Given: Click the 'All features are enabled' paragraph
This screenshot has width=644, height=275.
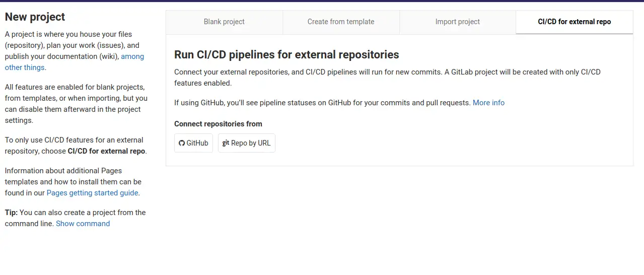Looking at the screenshot, I should pos(76,104).
